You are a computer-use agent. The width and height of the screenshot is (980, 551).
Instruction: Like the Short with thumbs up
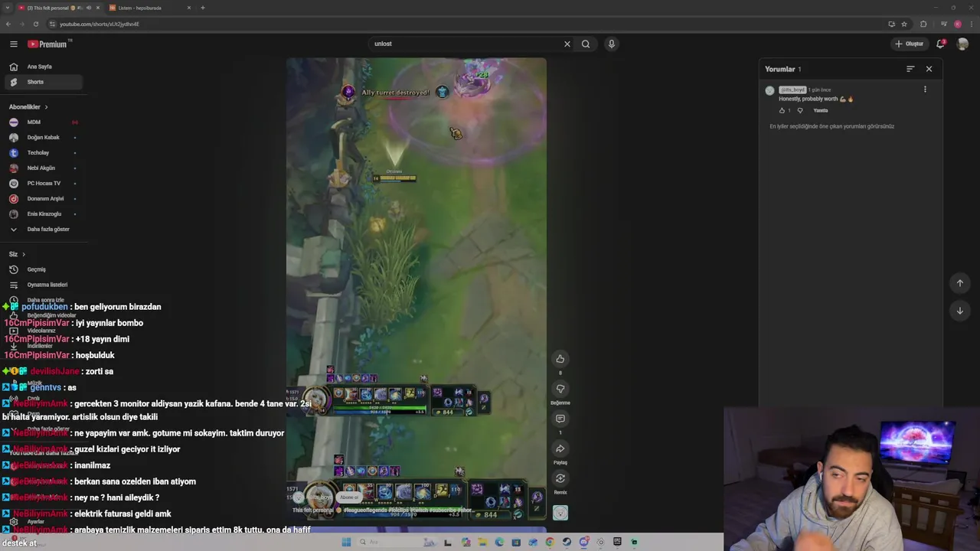pyautogui.click(x=560, y=359)
